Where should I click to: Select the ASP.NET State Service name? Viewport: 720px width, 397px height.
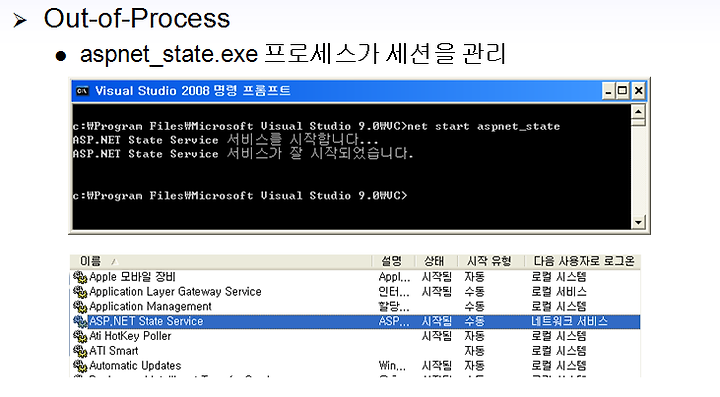(146, 321)
